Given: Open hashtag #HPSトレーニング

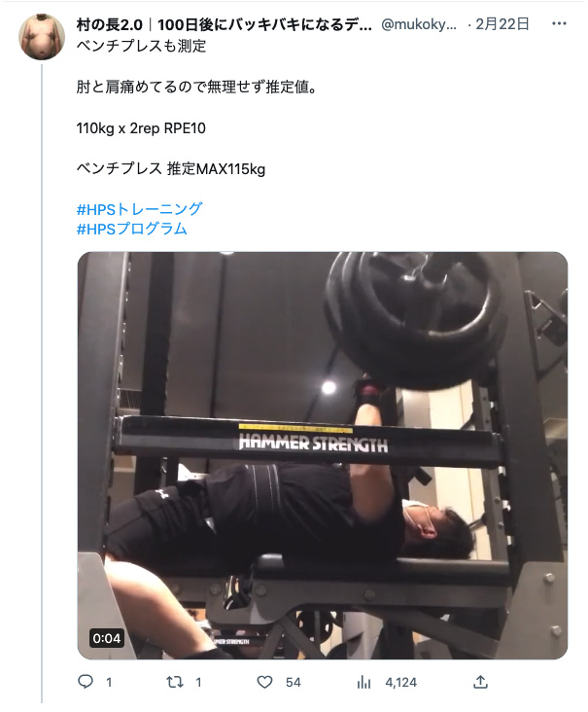Looking at the screenshot, I should click(x=139, y=209).
